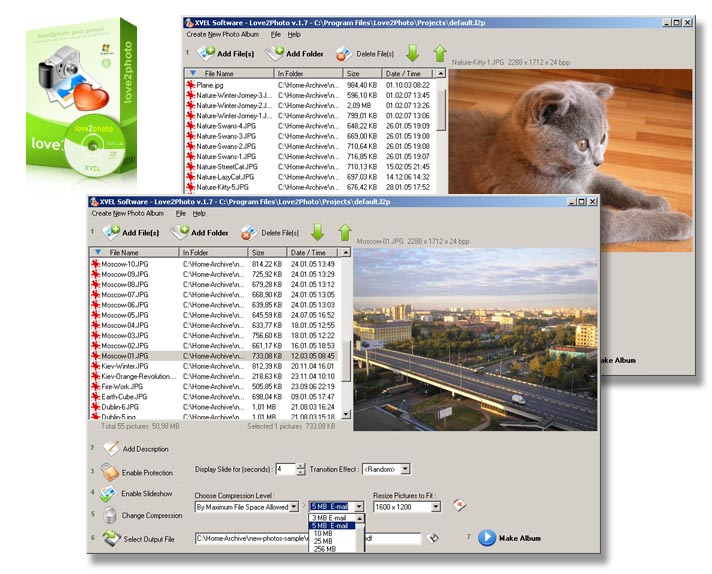This screenshot has height=574, width=712.
Task: Open Create New Photo Album menu, back window
Action: coord(222,35)
